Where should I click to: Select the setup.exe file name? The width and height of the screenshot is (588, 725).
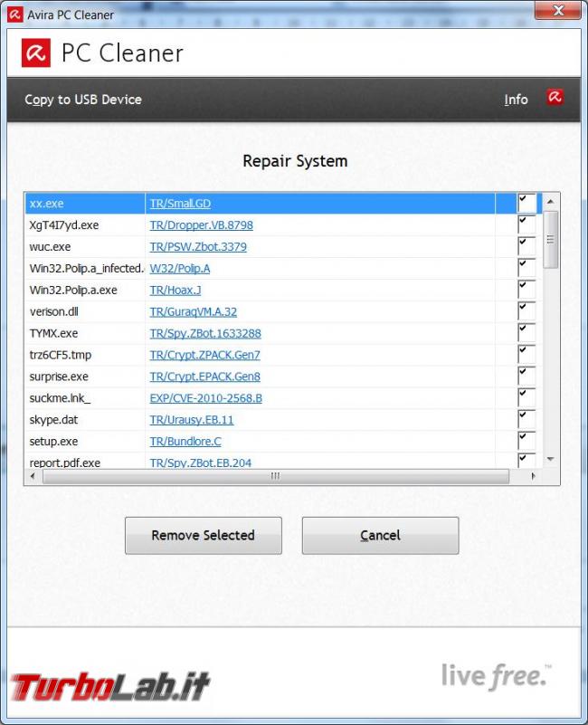[53, 442]
